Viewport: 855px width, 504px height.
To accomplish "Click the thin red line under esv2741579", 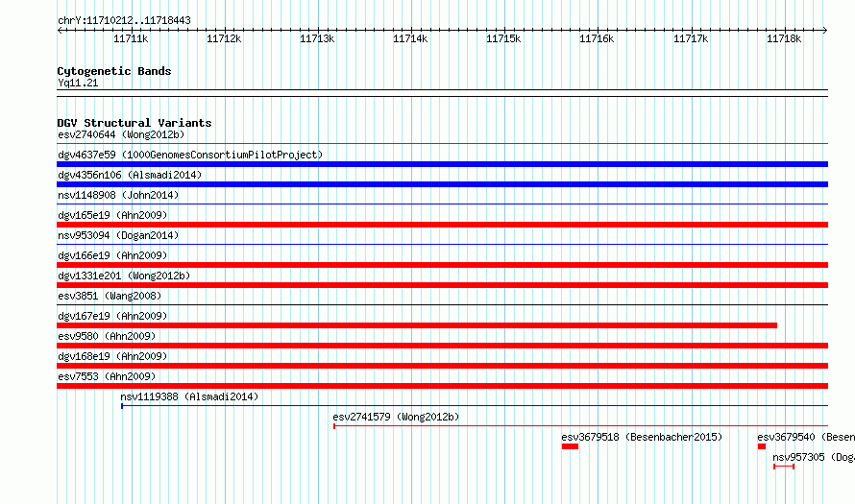I will pos(580,426).
